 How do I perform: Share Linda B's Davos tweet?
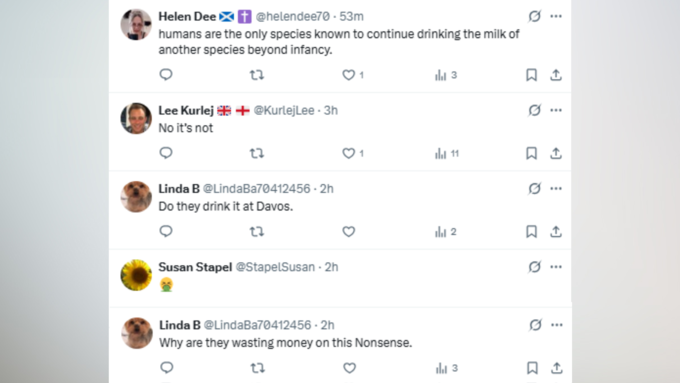tap(556, 231)
